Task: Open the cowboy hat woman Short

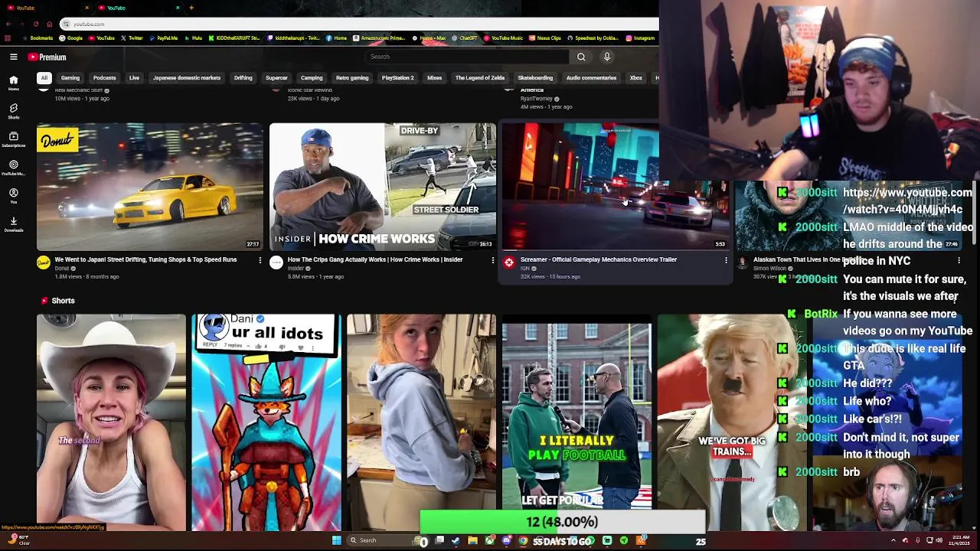Action: click(111, 422)
